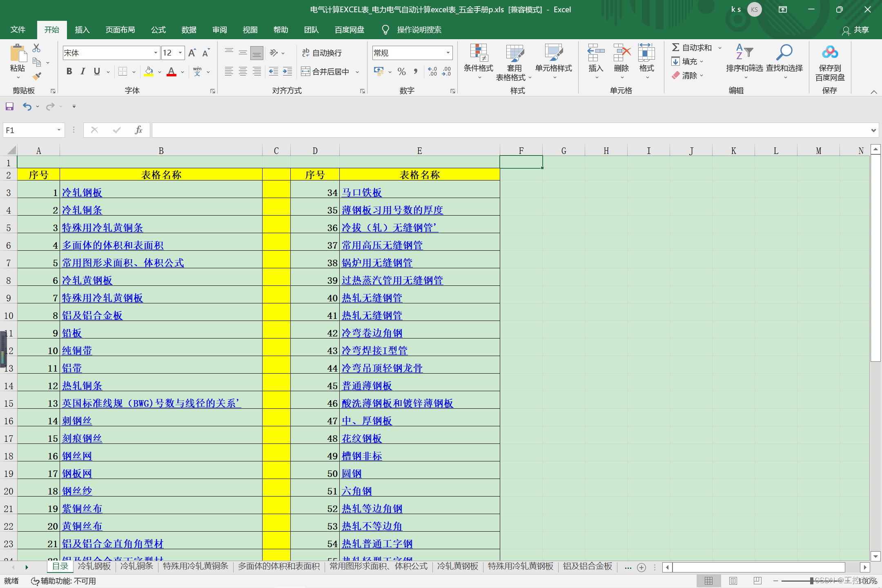Click the Save icon in quick access toolbar
This screenshot has height=588, width=882.
coord(9,107)
